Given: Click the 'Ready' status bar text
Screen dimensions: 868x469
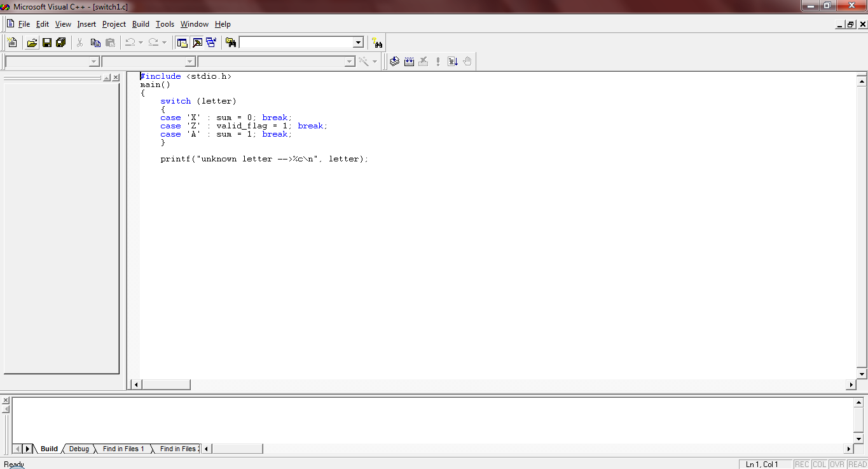Looking at the screenshot, I should point(14,465).
